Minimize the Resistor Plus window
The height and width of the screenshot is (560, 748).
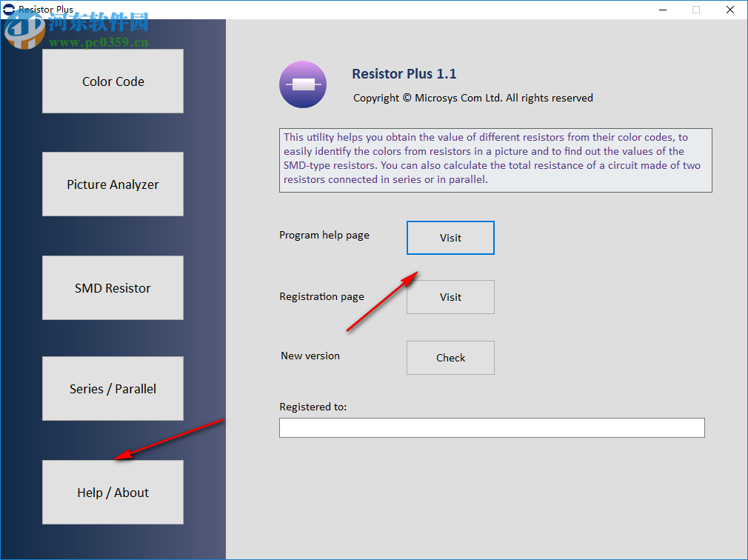click(661, 10)
